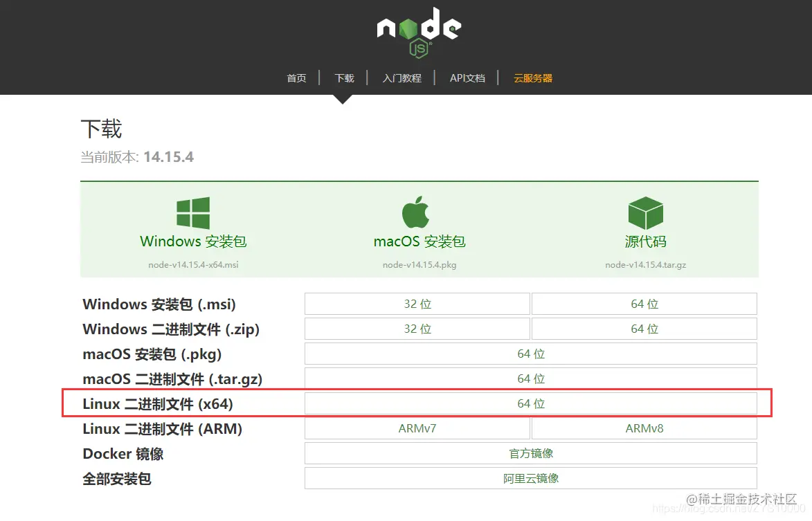Download the ARMv7 Linux binary
Screen dimensions: 812x521
(x=417, y=428)
